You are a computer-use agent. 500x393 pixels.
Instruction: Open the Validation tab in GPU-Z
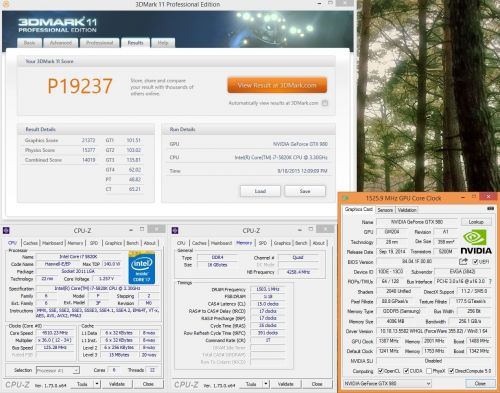407,210
